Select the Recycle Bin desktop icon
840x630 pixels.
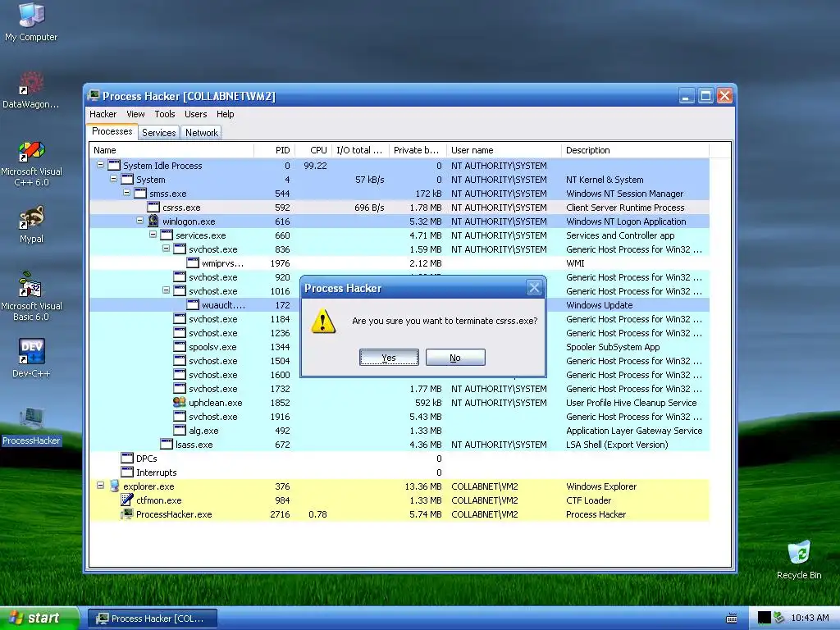799,559
